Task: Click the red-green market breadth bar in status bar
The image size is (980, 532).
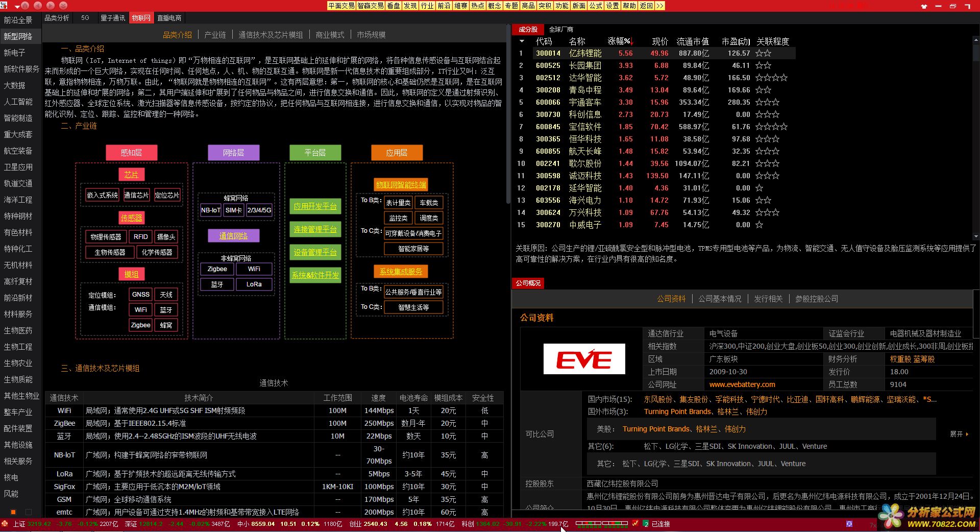Action: (x=602, y=523)
